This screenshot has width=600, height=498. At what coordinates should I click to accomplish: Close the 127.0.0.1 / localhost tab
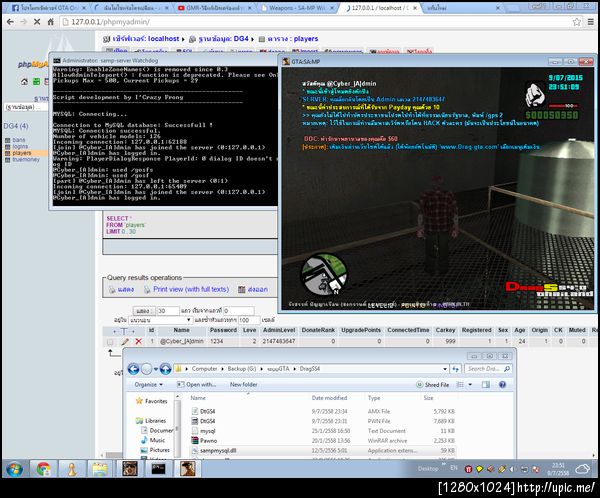pos(415,8)
